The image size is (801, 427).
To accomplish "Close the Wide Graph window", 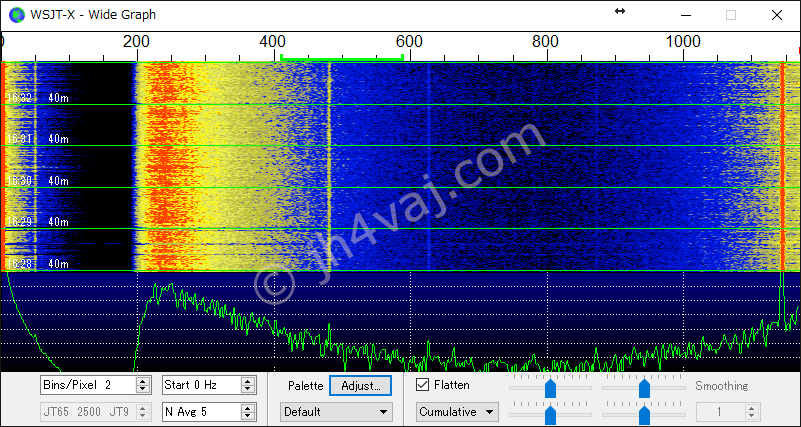I will (x=776, y=15).
